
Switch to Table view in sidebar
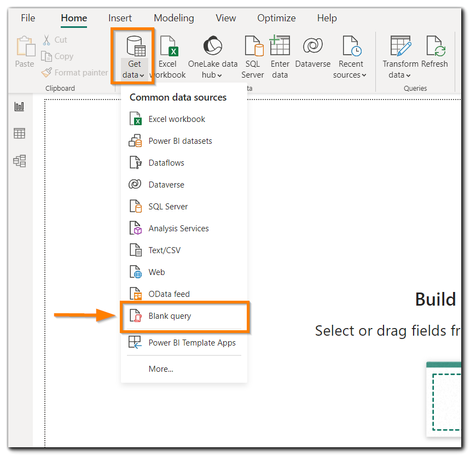(x=20, y=133)
